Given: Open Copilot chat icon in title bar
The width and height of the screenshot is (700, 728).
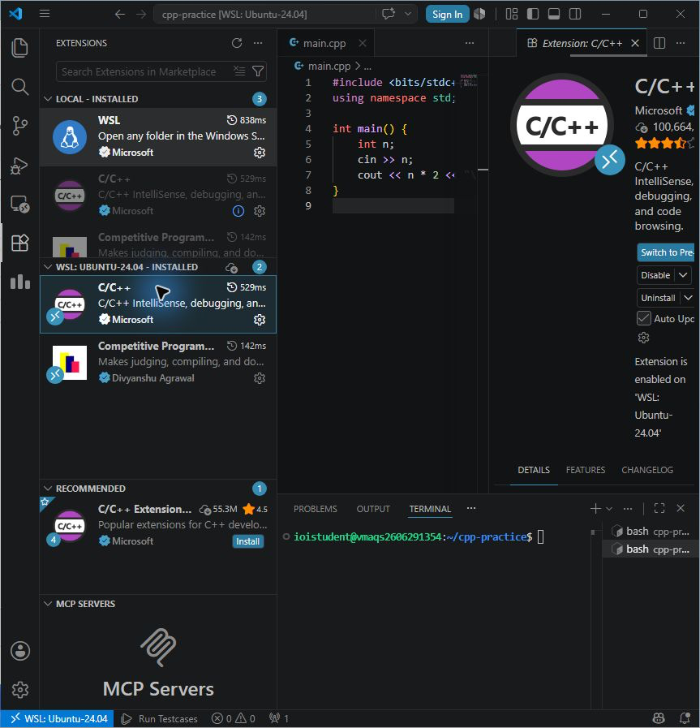Looking at the screenshot, I should tap(389, 14).
